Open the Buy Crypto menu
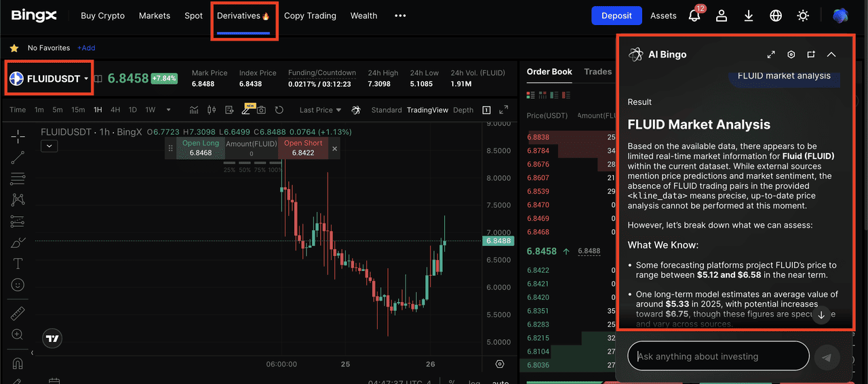The height and width of the screenshot is (384, 868). 102,16
